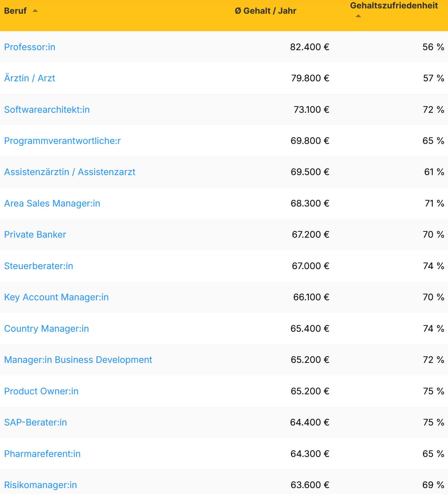The image size is (448, 494).
Task: Open the Pharmareferent:in link
Action: click(x=42, y=454)
